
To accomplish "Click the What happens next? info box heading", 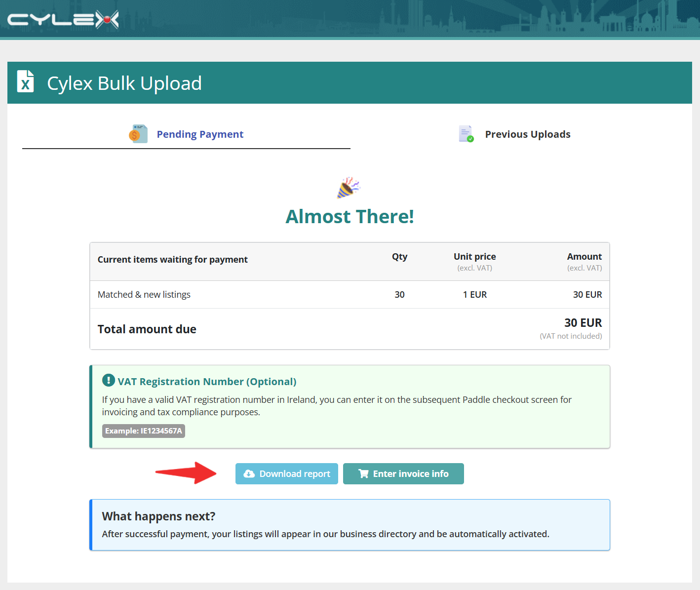I will 159,516.
